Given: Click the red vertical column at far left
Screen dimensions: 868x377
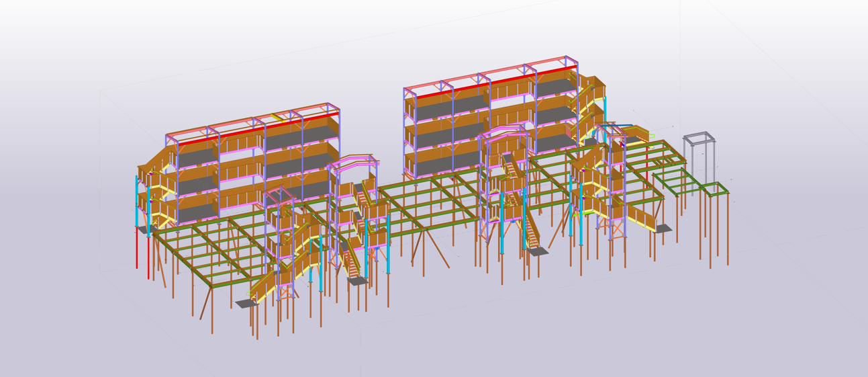Looking at the screenshot, I should (137, 249).
